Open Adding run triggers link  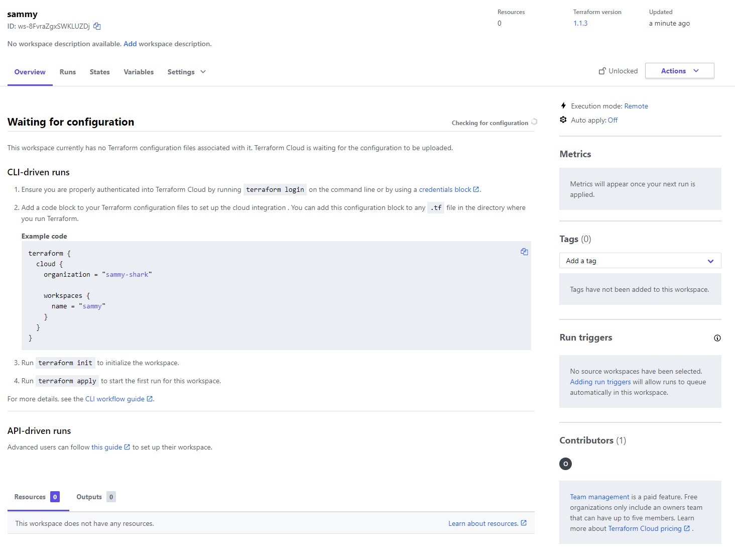click(x=600, y=382)
